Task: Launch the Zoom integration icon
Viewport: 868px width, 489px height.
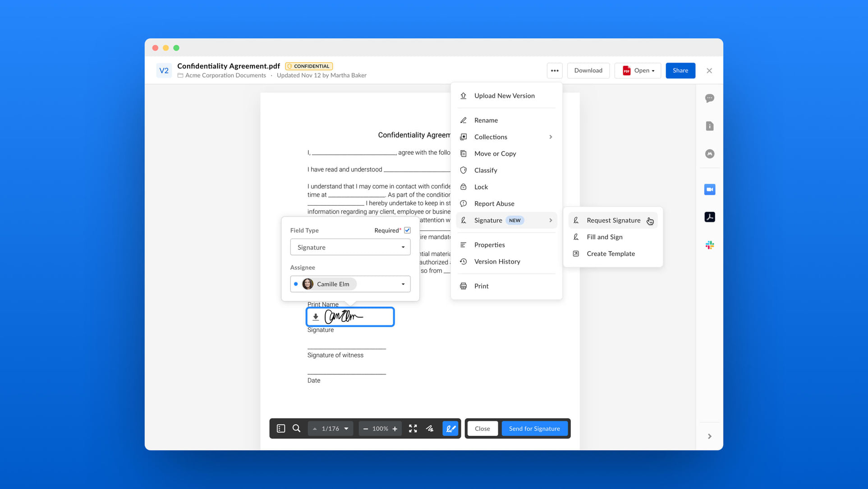Action: [x=709, y=189]
